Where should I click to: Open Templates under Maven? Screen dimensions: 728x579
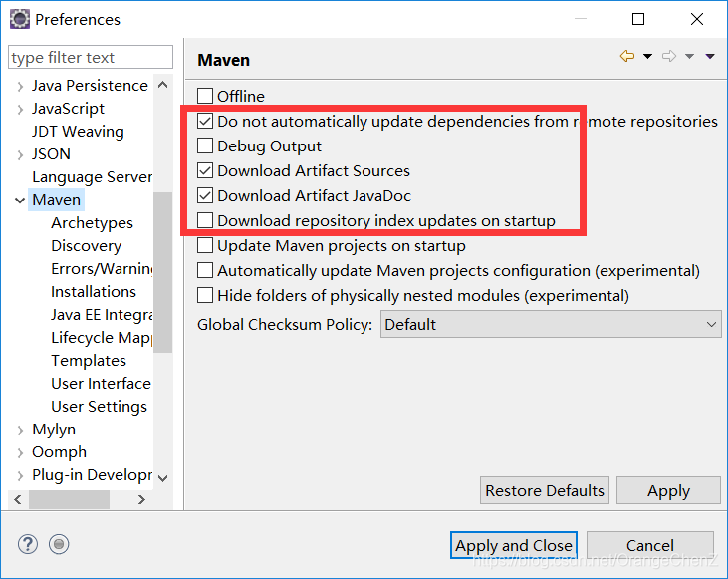click(x=89, y=361)
